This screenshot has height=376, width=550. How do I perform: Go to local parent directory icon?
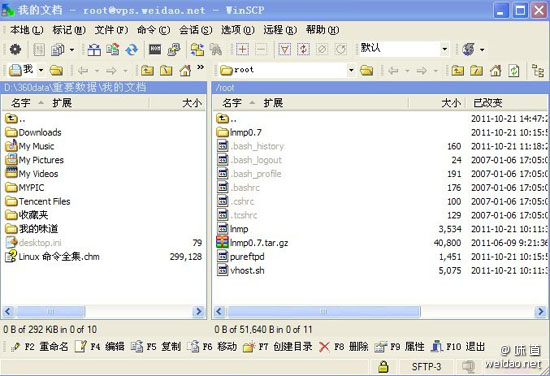click(x=147, y=71)
